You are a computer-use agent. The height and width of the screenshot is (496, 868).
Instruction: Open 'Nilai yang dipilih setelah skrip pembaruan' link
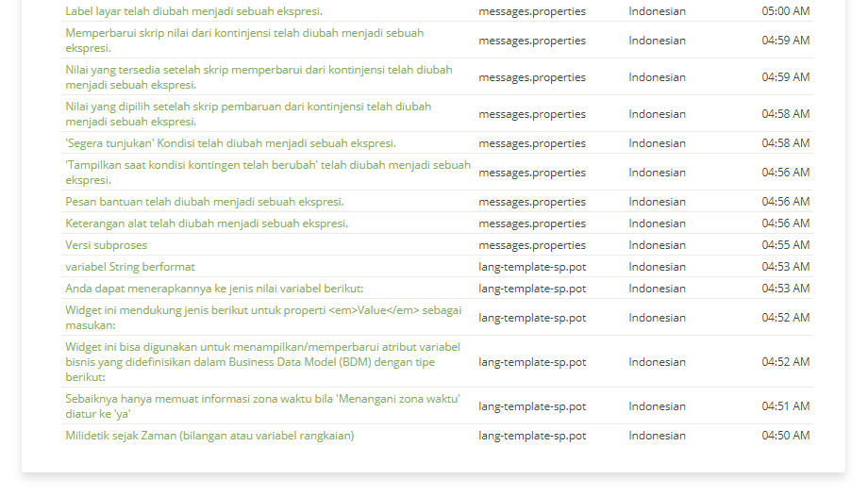point(248,114)
